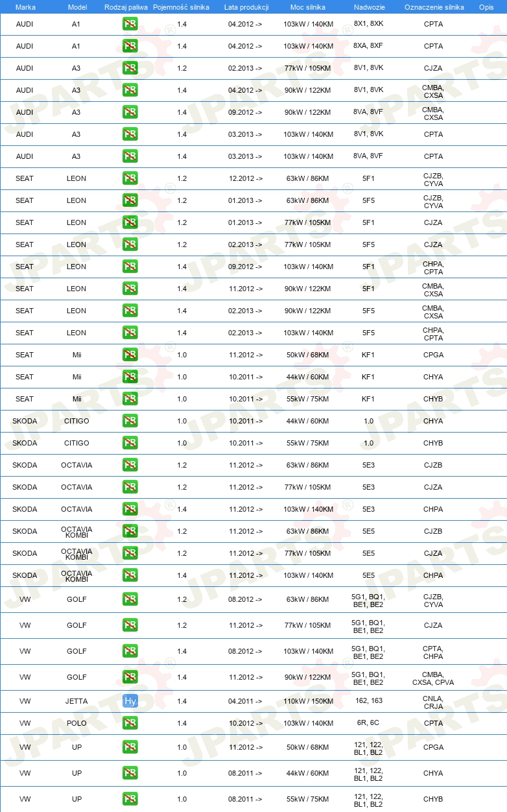Click fuel icon in SEAT Mii CHYA row

(130, 377)
